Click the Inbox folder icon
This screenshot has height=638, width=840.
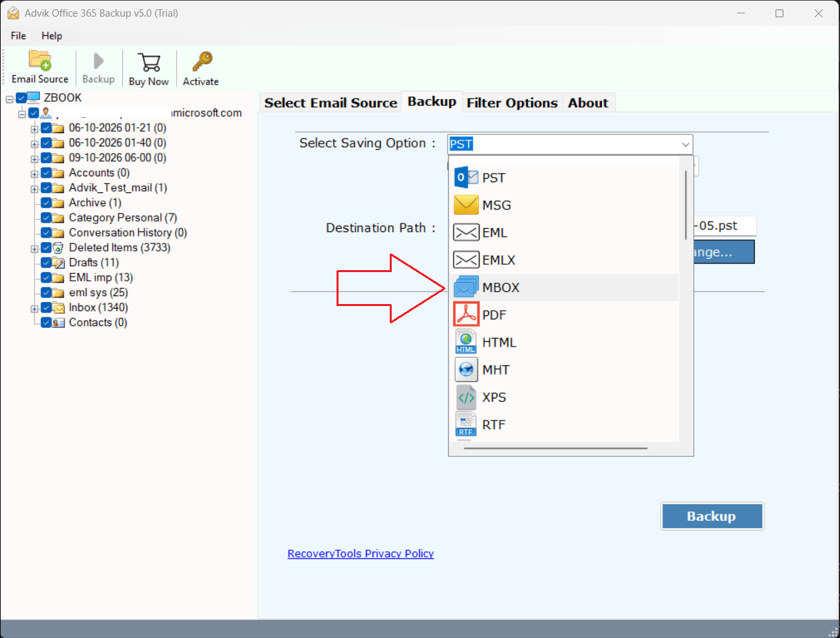[58, 307]
